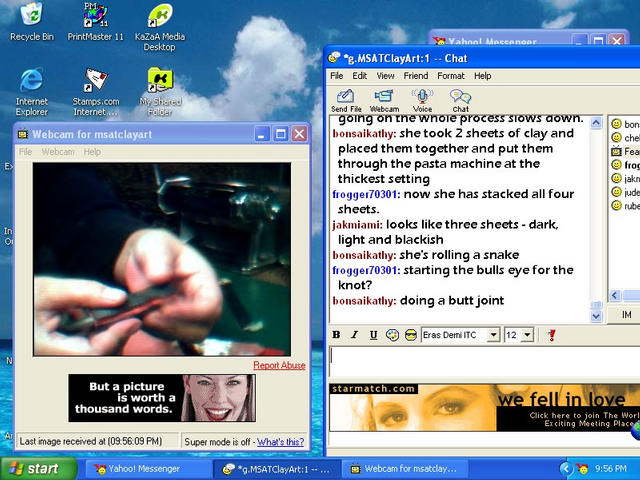The image size is (640, 480).
Task: Open the emoticons smiley picker
Action: [411, 335]
